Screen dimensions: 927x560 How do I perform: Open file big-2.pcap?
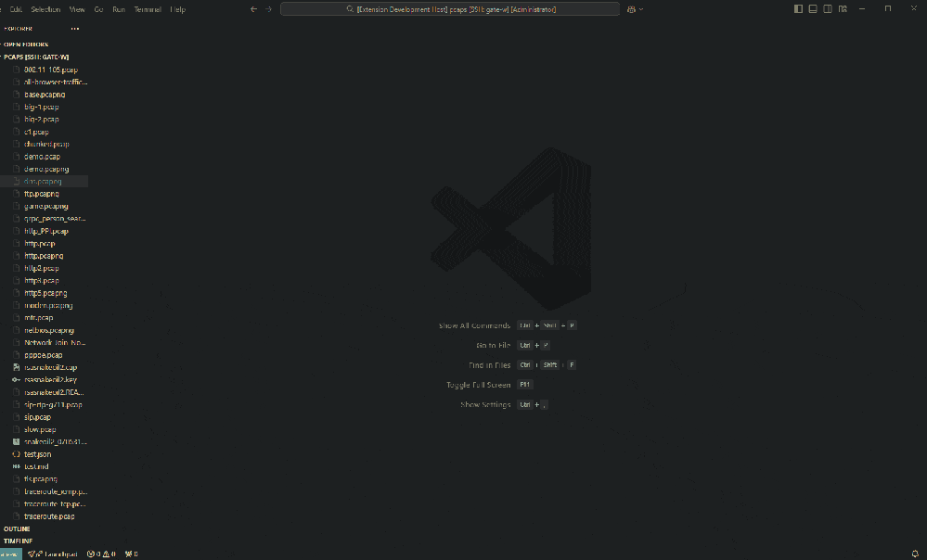42,120
